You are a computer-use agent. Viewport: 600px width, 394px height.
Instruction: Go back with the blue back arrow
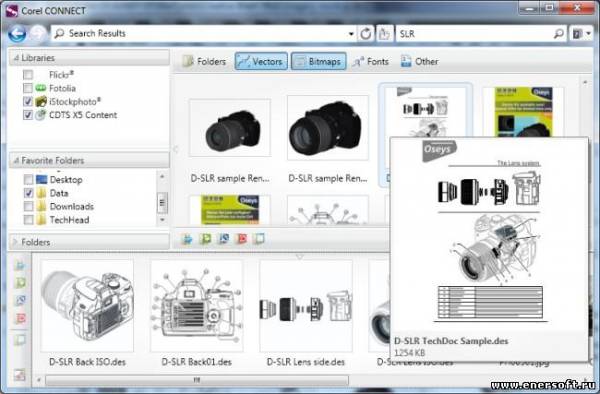click(x=17, y=34)
